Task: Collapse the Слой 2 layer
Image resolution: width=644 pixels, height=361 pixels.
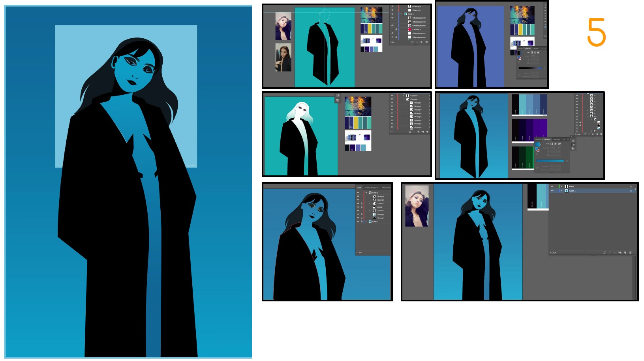Action: pyautogui.click(x=366, y=193)
